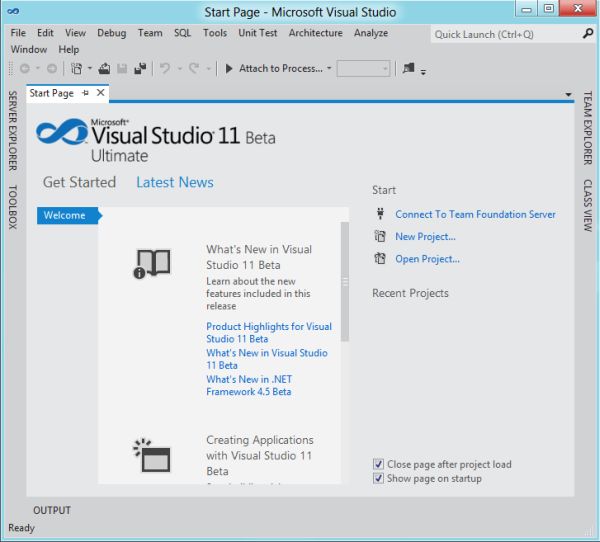Image resolution: width=600 pixels, height=542 pixels.
Task: Open the toolbar options overflow arrow
Action: 423,71
